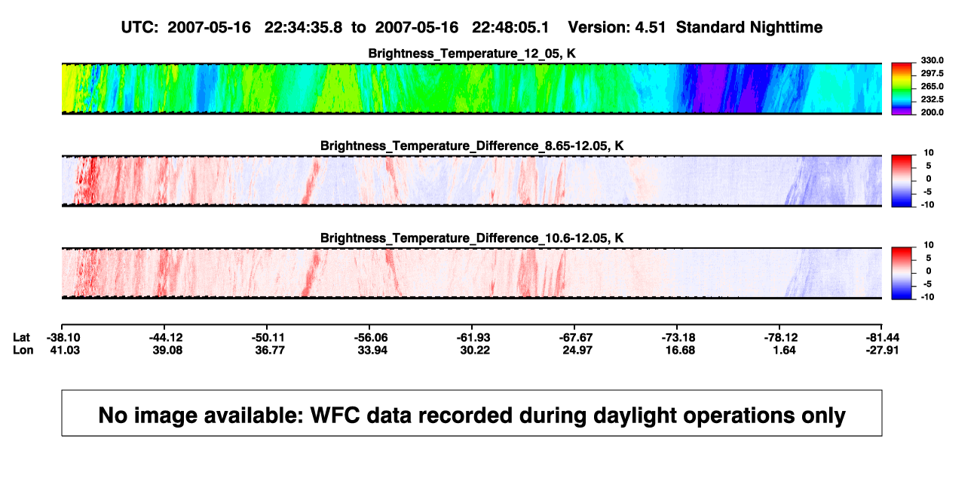Click longitude value 36.77
The width and height of the screenshot is (980, 503).
point(269,350)
